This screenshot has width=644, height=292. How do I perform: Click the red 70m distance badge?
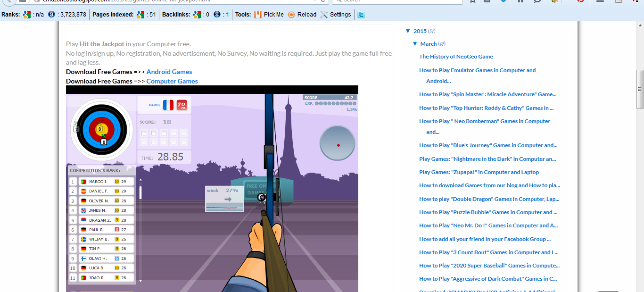pyautogui.click(x=182, y=105)
